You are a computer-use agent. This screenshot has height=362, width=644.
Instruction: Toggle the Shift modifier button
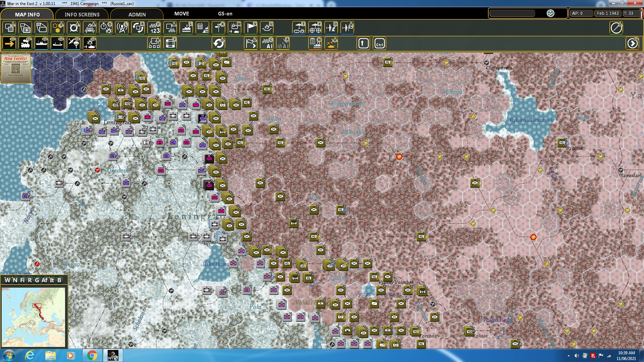363,43
